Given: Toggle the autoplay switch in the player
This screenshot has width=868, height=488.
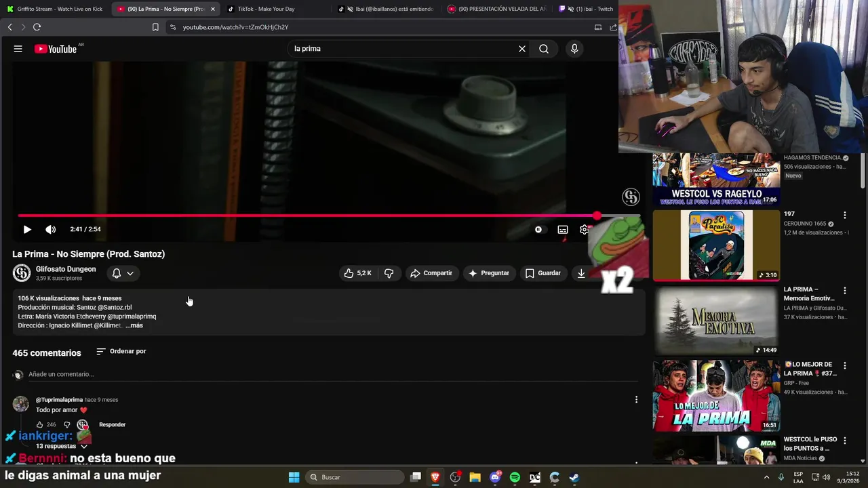Looking at the screenshot, I should 538,229.
